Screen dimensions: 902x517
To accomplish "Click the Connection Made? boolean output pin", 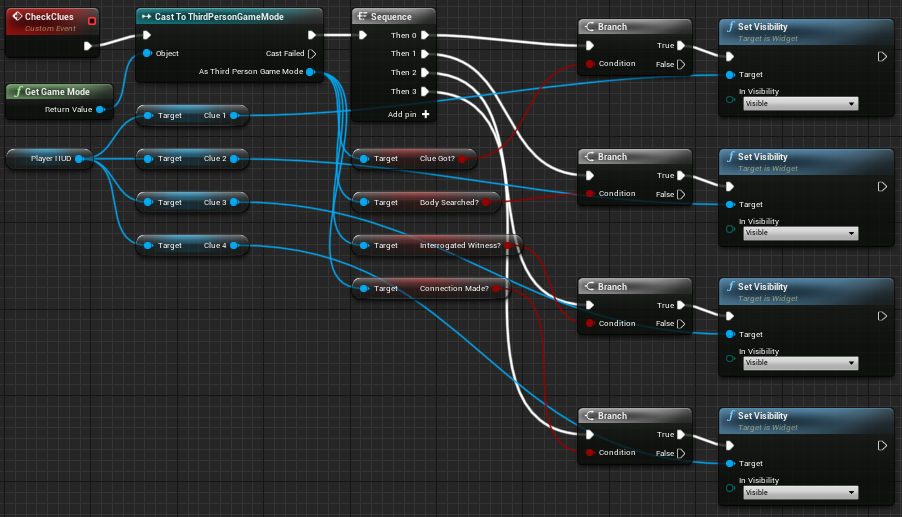I will 497,288.
